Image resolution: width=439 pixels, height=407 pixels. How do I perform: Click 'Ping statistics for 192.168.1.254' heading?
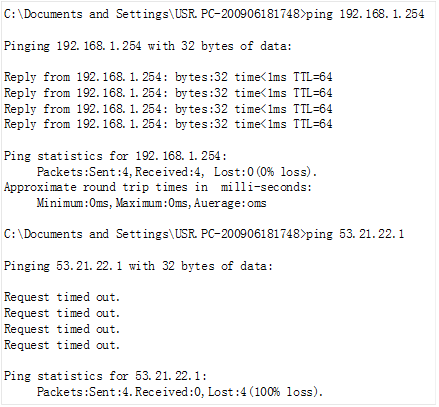pos(115,156)
